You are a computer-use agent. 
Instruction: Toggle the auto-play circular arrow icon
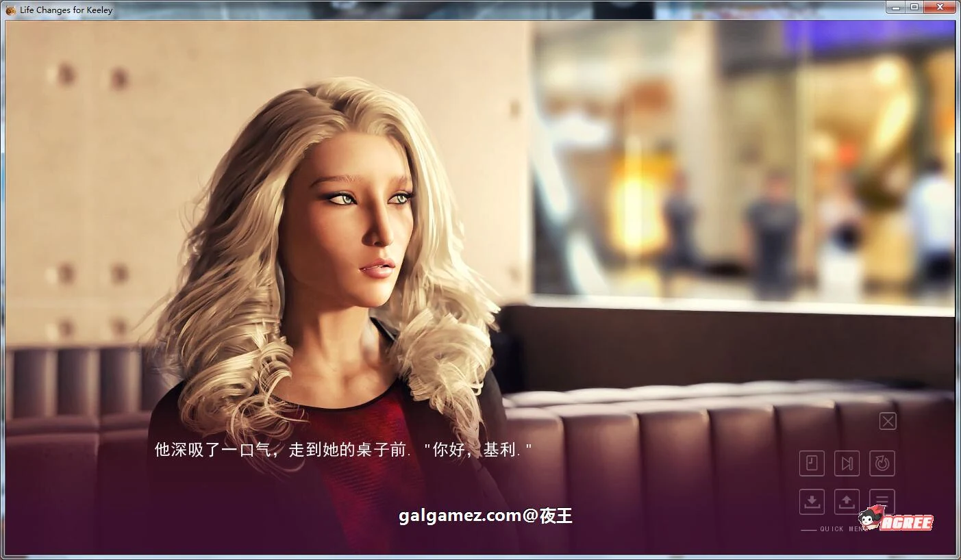point(882,463)
